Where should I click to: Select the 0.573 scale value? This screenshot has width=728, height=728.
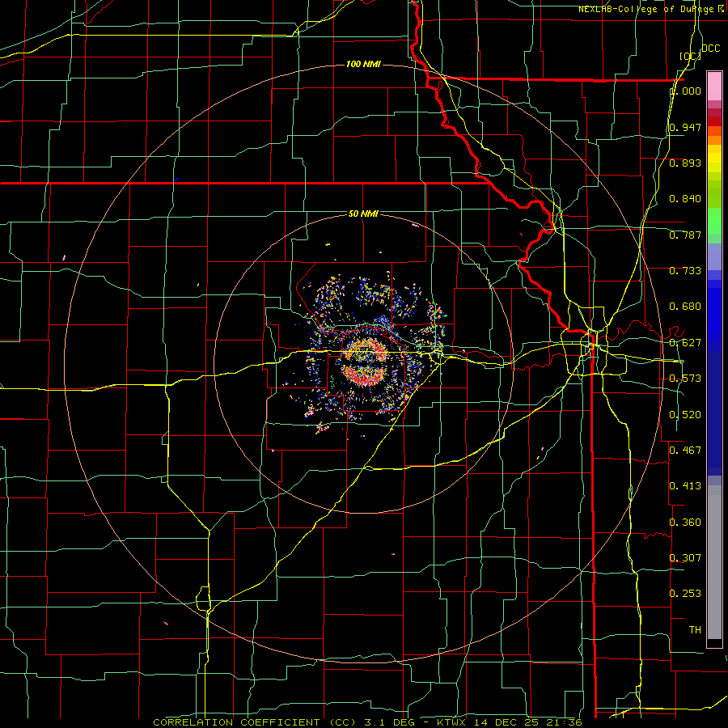pos(685,379)
